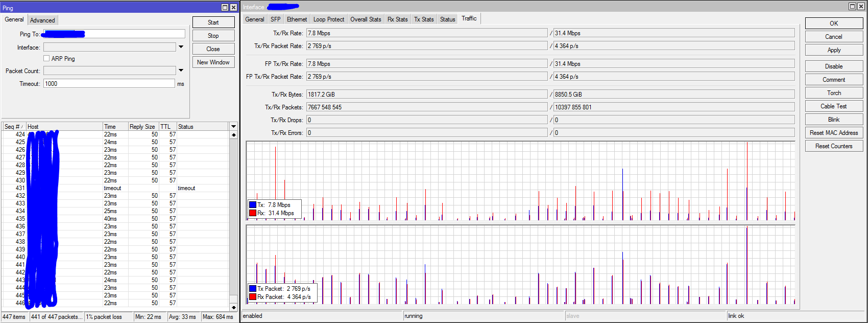Close the Interface window using X icon

(x=861, y=7)
